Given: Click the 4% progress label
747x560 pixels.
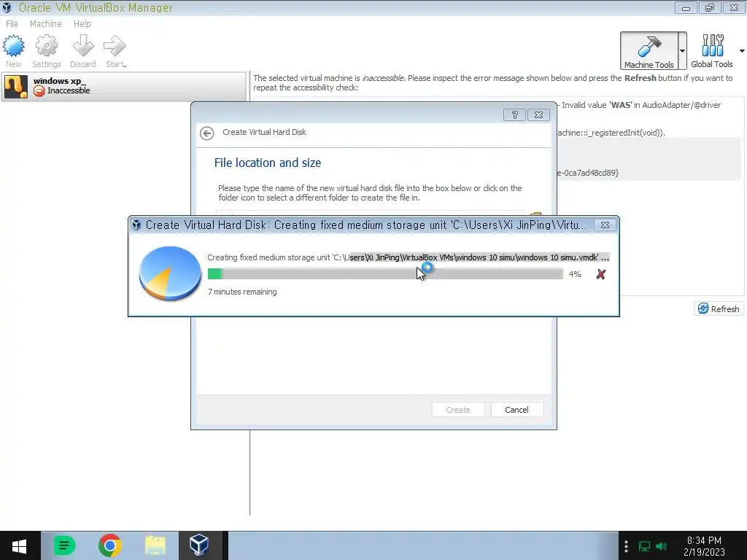Looking at the screenshot, I should (x=575, y=274).
